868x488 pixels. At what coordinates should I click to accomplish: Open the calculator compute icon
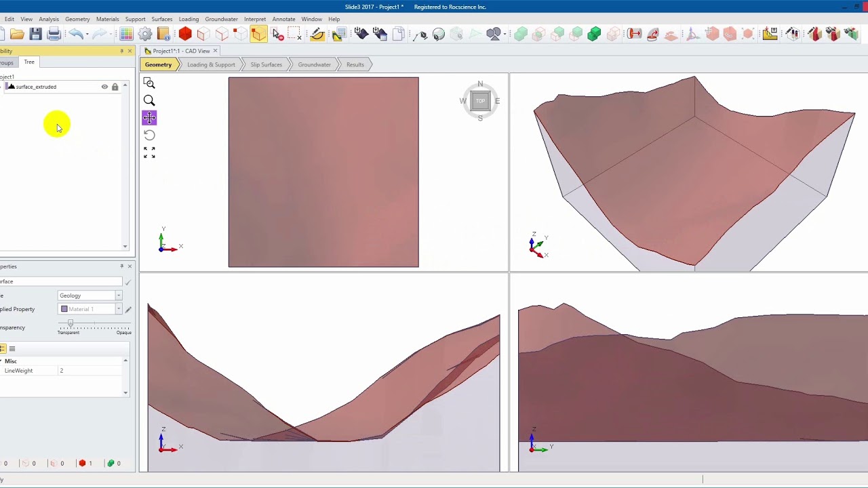338,34
